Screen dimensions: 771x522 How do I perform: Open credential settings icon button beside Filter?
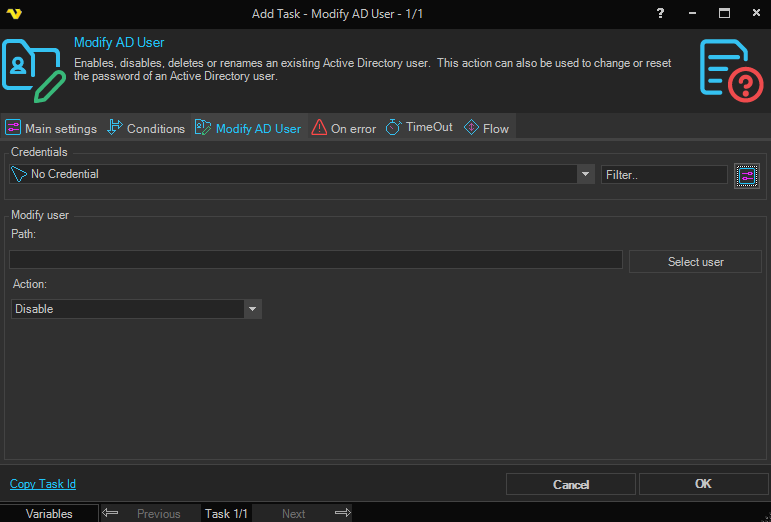(x=746, y=175)
